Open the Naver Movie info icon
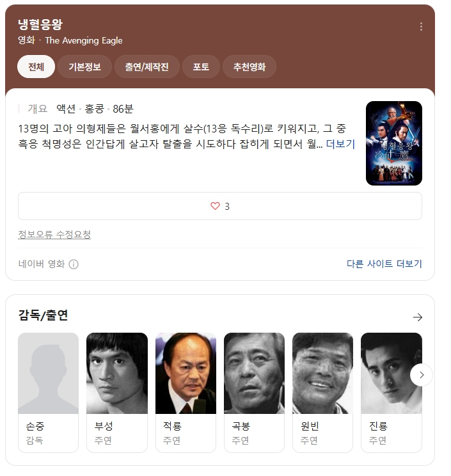 [74, 264]
